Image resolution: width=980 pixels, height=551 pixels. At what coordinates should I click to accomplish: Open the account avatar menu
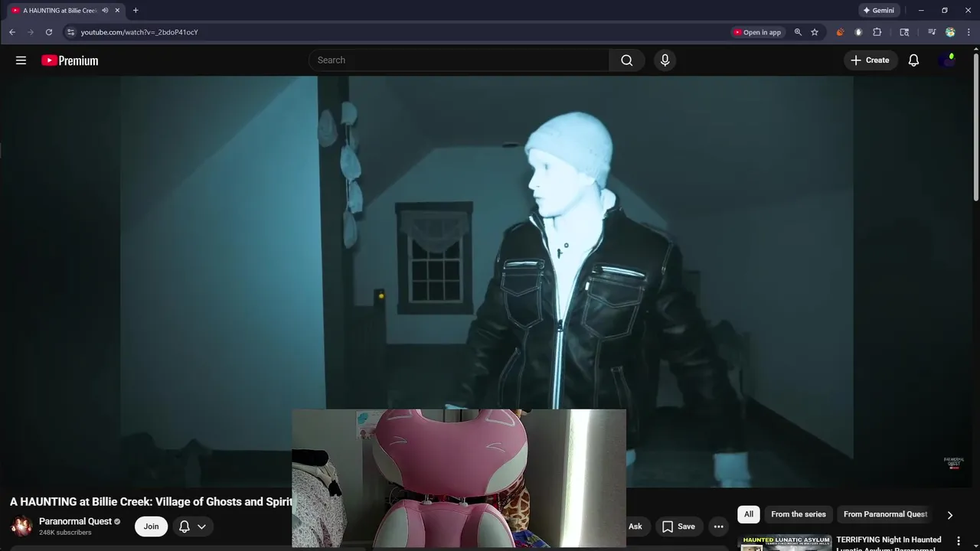click(947, 60)
